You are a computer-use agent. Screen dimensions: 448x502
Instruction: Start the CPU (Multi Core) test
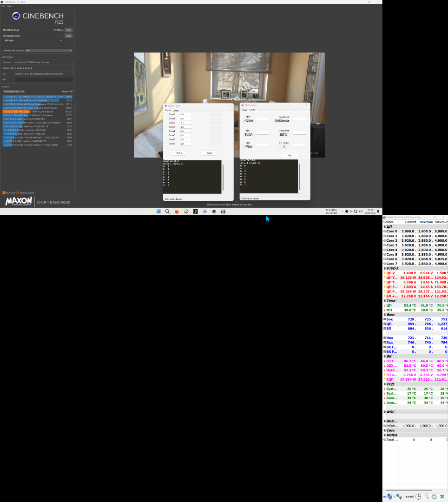click(x=68, y=30)
